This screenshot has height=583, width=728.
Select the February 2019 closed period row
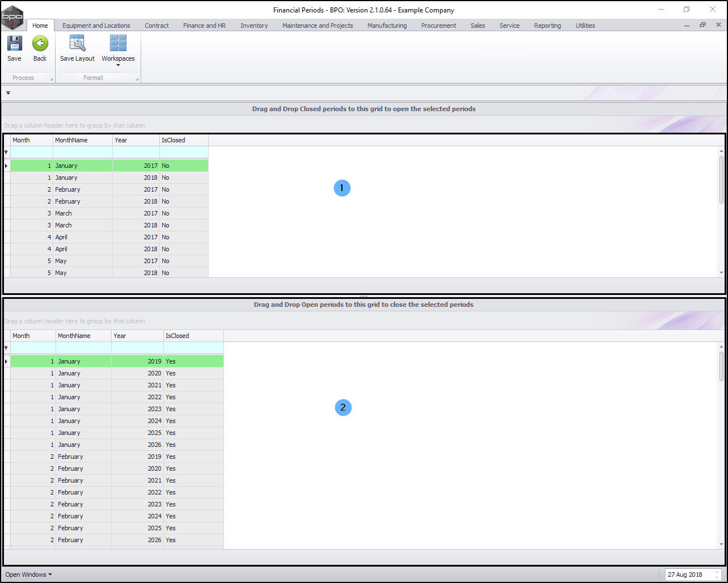[117, 457]
